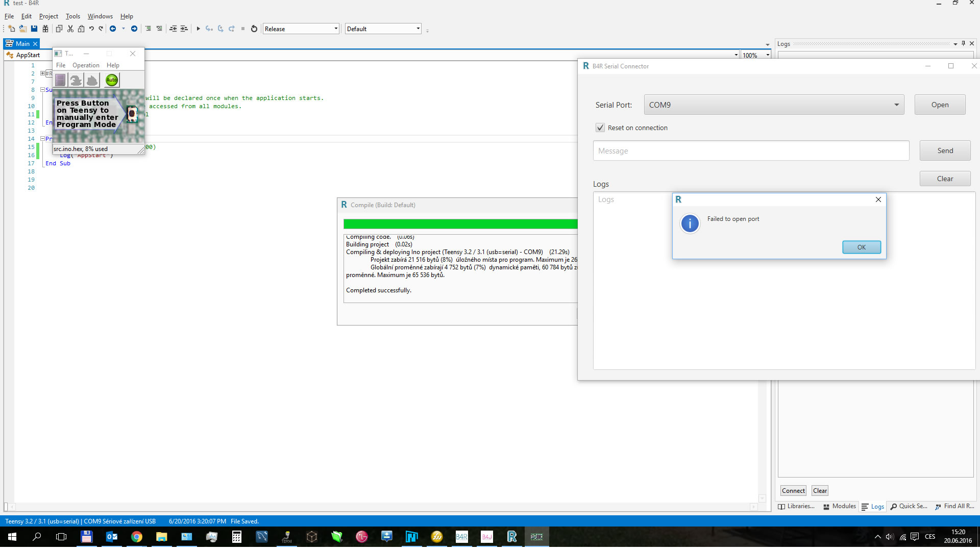
Task: Collapse the Sub block at line 8
Action: click(42, 90)
